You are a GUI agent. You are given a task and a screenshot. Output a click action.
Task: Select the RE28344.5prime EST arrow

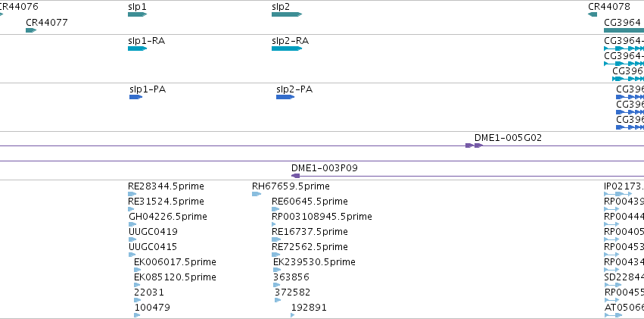(132, 194)
